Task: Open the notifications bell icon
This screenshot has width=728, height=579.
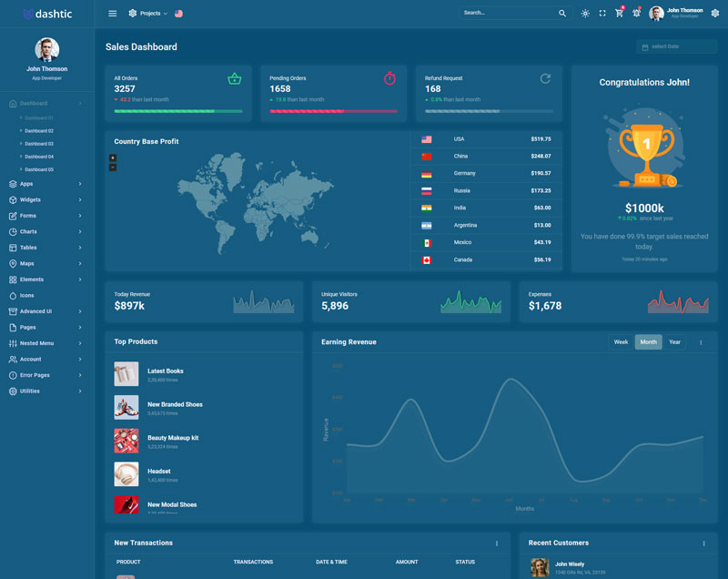Action: point(636,14)
